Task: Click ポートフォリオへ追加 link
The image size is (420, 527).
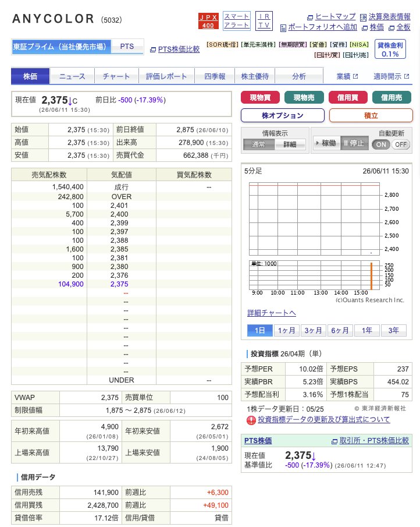Action: click(x=322, y=27)
